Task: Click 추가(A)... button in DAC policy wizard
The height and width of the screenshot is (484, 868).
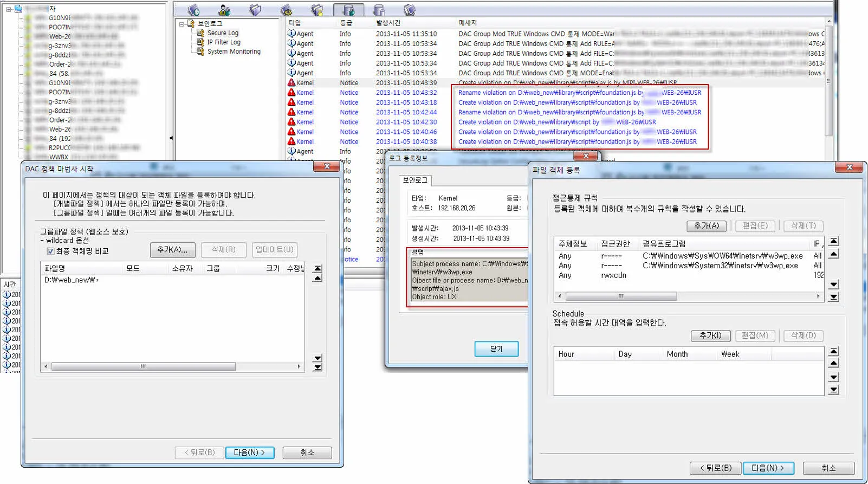Action: 172,250
